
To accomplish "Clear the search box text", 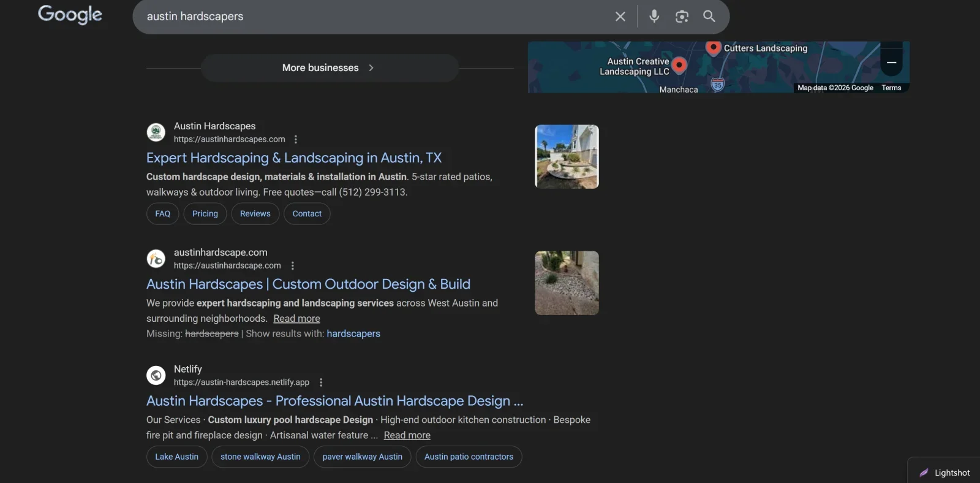I will click(620, 17).
